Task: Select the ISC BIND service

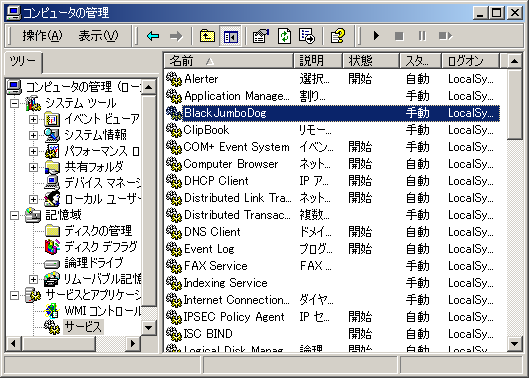Action: (332, 334)
